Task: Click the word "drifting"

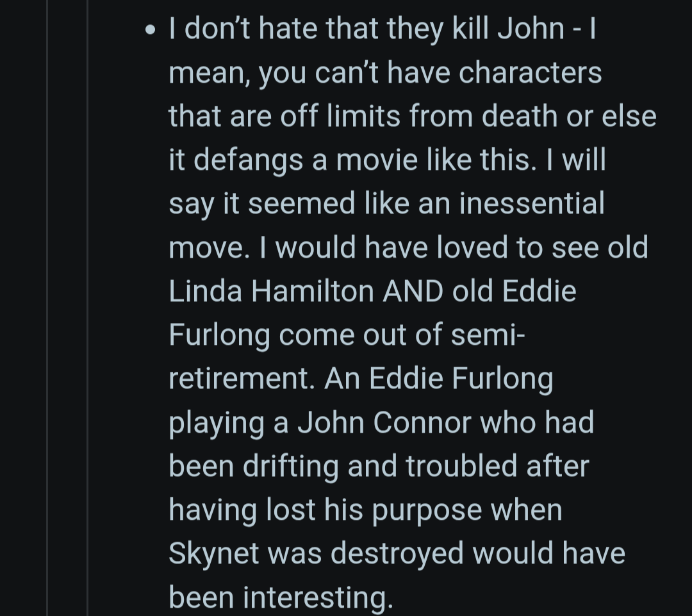Action: [x=291, y=466]
